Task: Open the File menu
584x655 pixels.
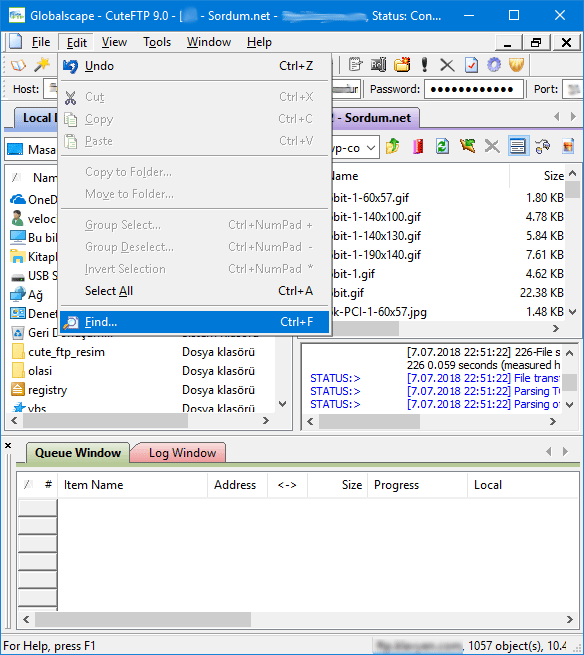Action: 41,42
